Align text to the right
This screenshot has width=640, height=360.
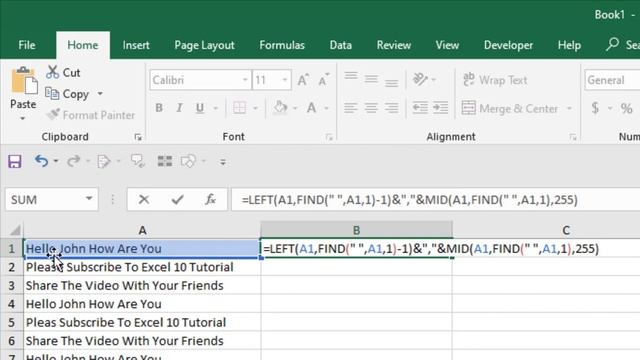coord(391,108)
